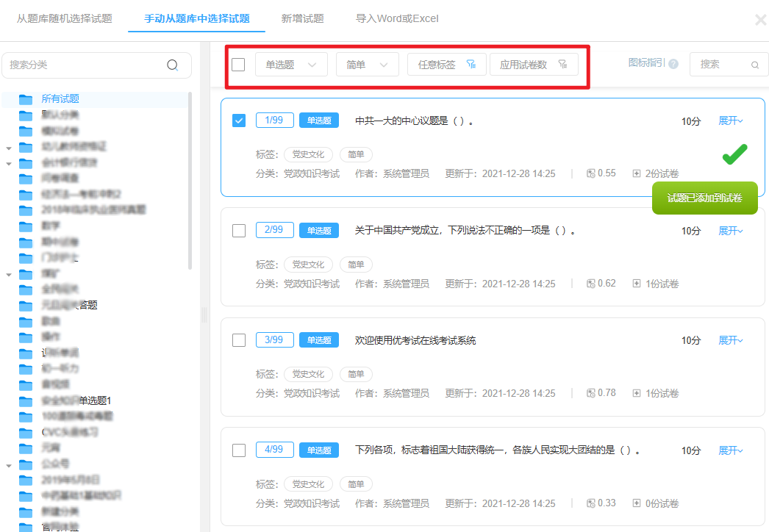Expand question 2 using its 展开 link
This screenshot has height=532, width=769.
coord(729,230)
